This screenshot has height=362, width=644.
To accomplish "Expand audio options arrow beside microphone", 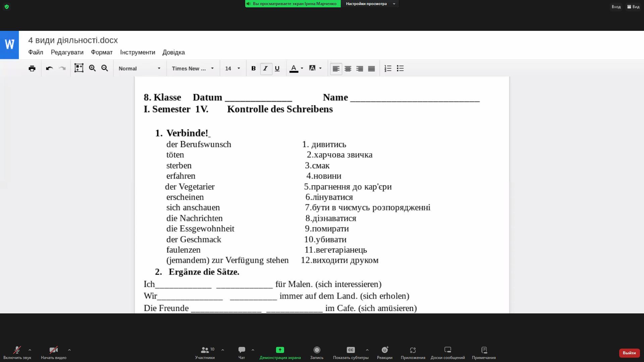I will [x=30, y=350].
